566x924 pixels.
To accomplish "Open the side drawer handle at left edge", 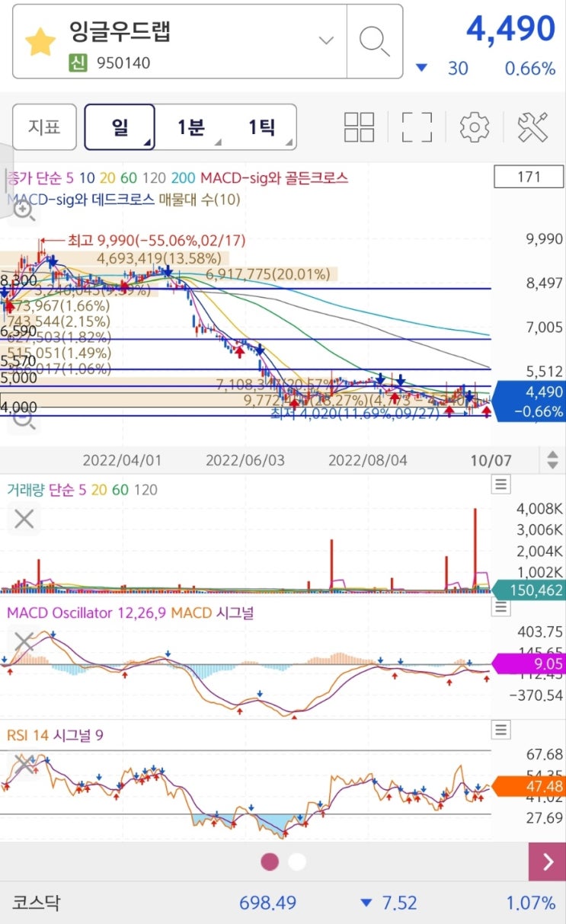I will 5,181.
